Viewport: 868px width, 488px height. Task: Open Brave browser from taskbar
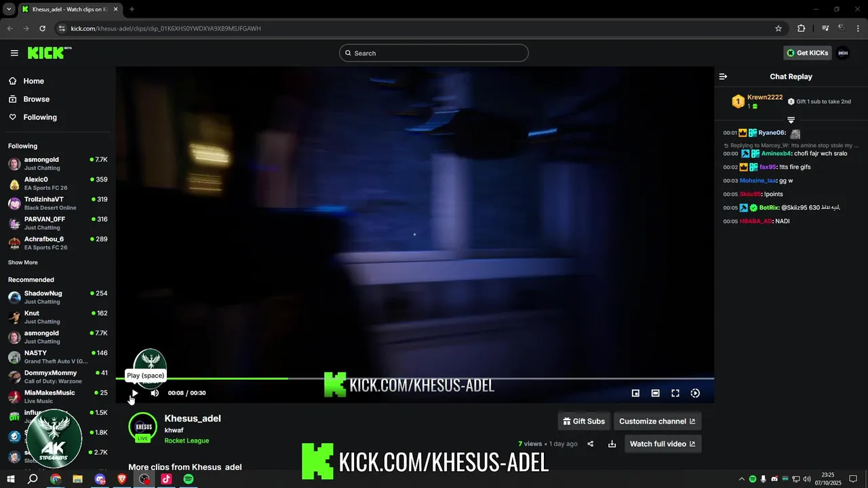(122, 479)
